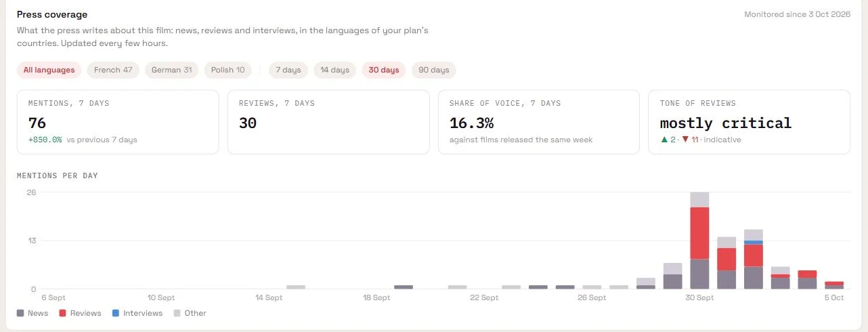Click the red down-triangle 11 indicator
The image size is (868, 332).
(x=690, y=140)
